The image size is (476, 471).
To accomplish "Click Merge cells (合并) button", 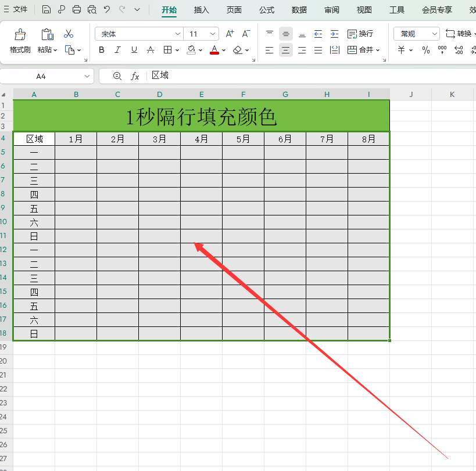I will point(360,50).
